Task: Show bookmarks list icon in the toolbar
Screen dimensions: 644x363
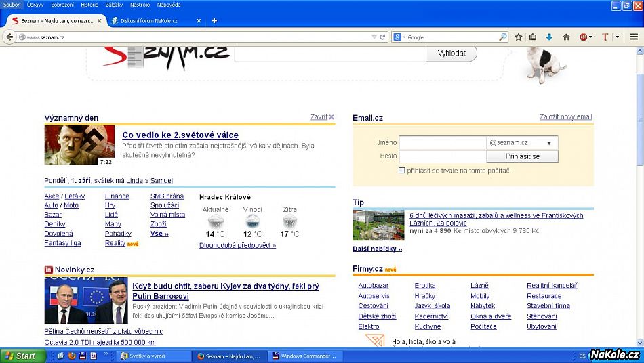Action: [x=533, y=37]
